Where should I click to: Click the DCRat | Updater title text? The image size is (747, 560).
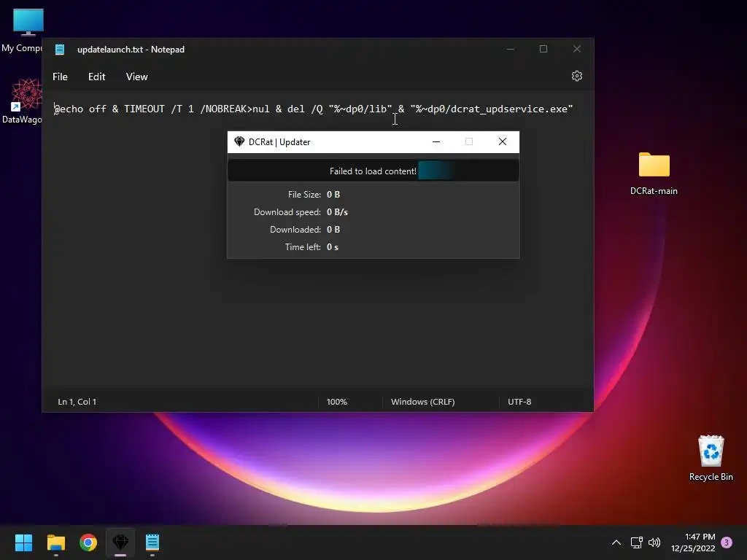click(x=279, y=142)
